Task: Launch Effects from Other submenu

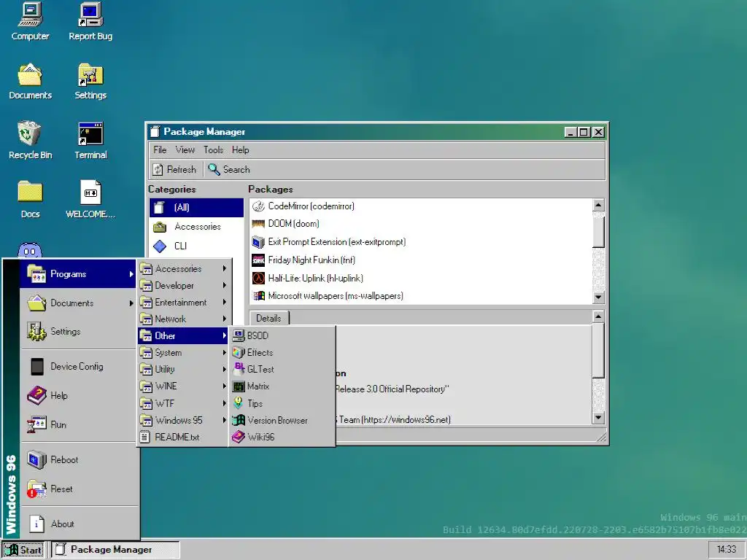Action: pos(282,352)
